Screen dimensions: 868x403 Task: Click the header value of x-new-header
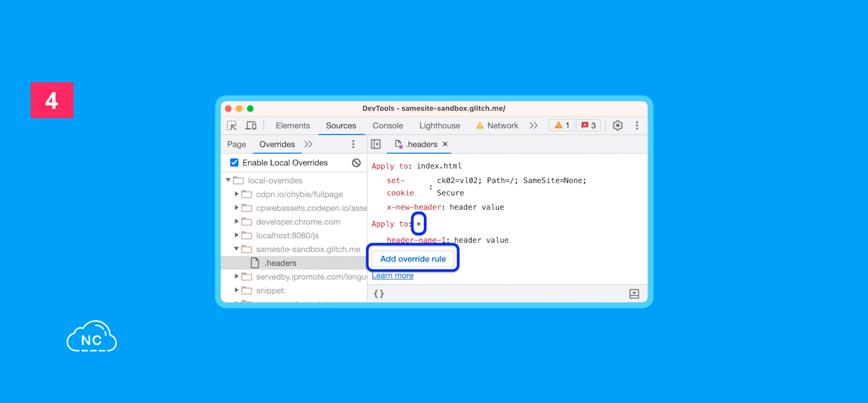477,207
